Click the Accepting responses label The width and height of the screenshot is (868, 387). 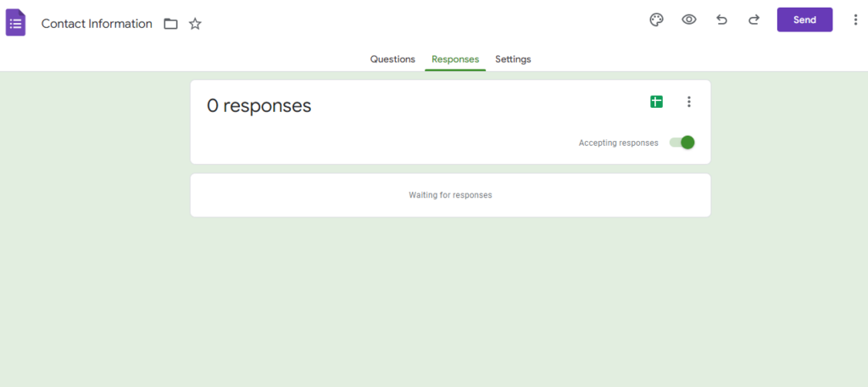tap(618, 143)
